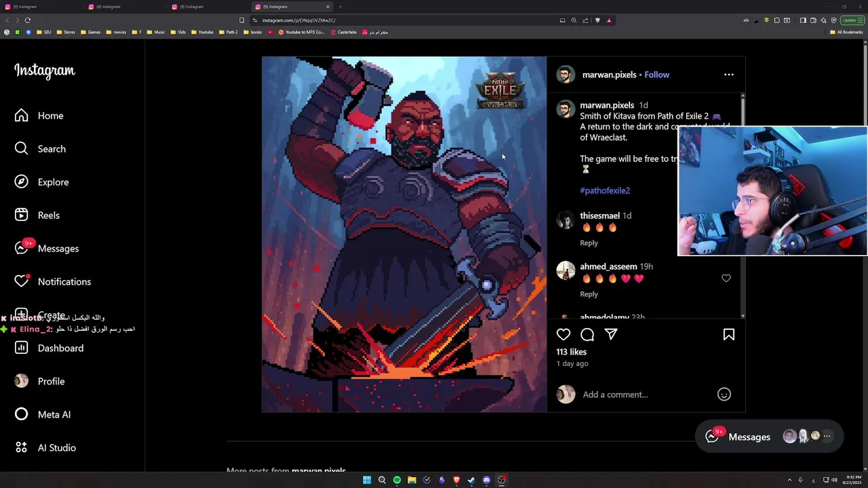Open the Music bookmarks folder
This screenshot has width=868, height=488.
point(155,32)
